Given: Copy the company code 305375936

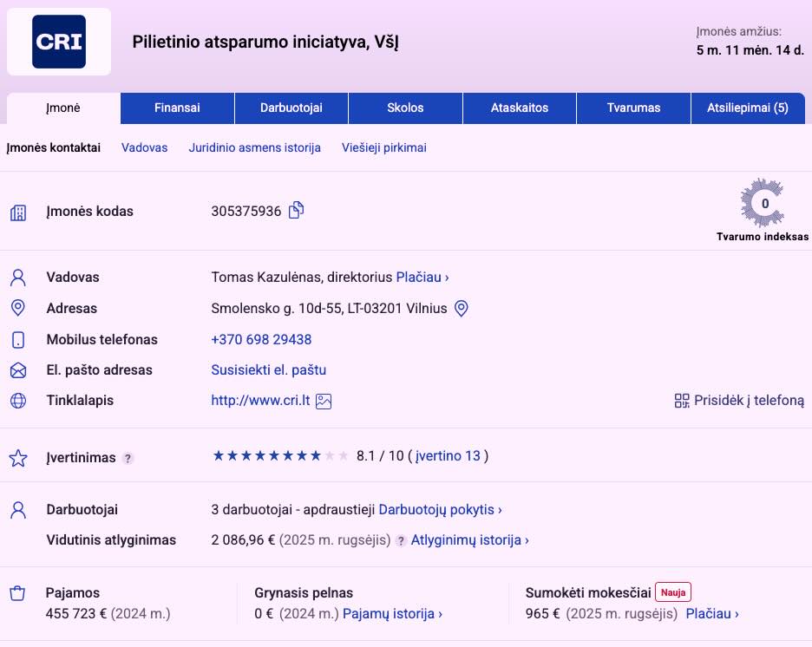Looking at the screenshot, I should [296, 211].
